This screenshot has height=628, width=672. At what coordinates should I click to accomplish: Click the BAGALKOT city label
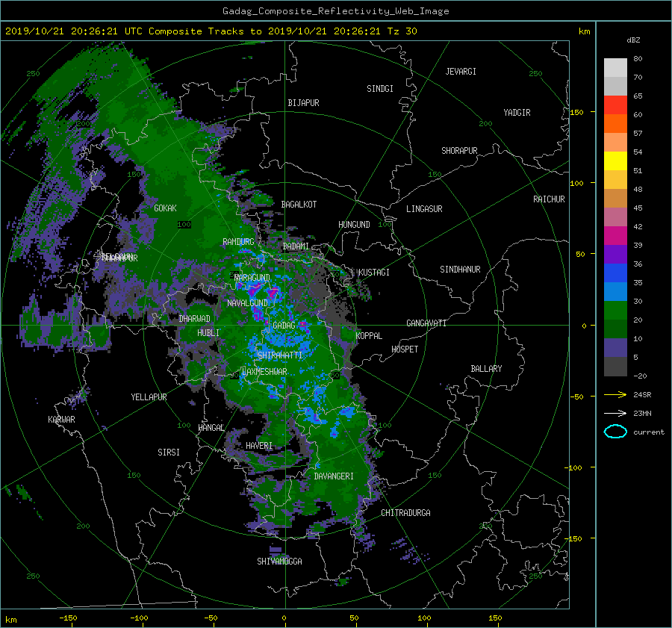(x=299, y=205)
